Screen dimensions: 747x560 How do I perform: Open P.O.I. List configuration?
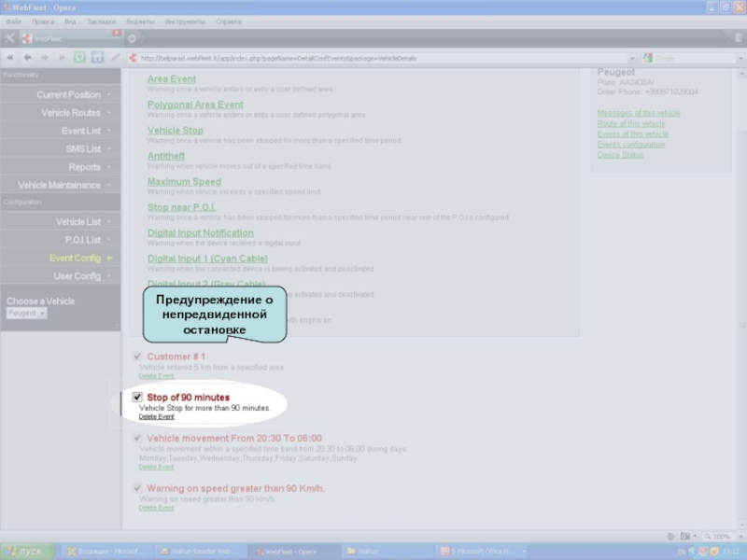tap(61, 240)
